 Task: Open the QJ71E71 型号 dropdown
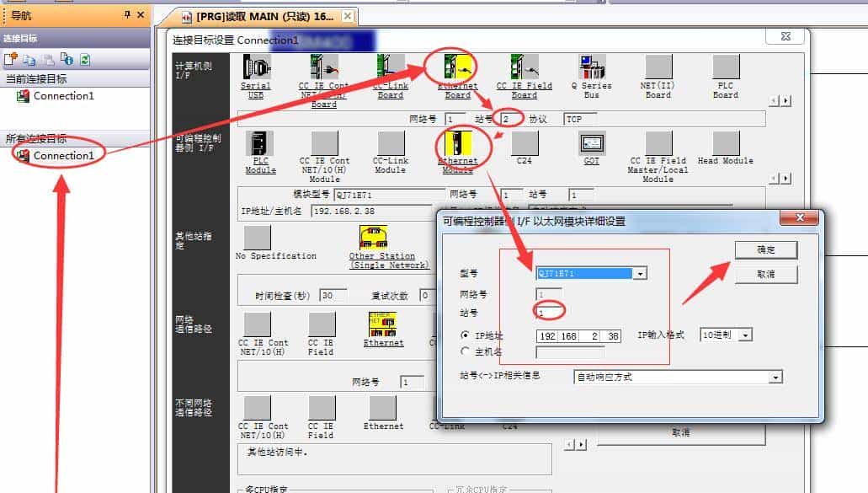click(x=641, y=273)
